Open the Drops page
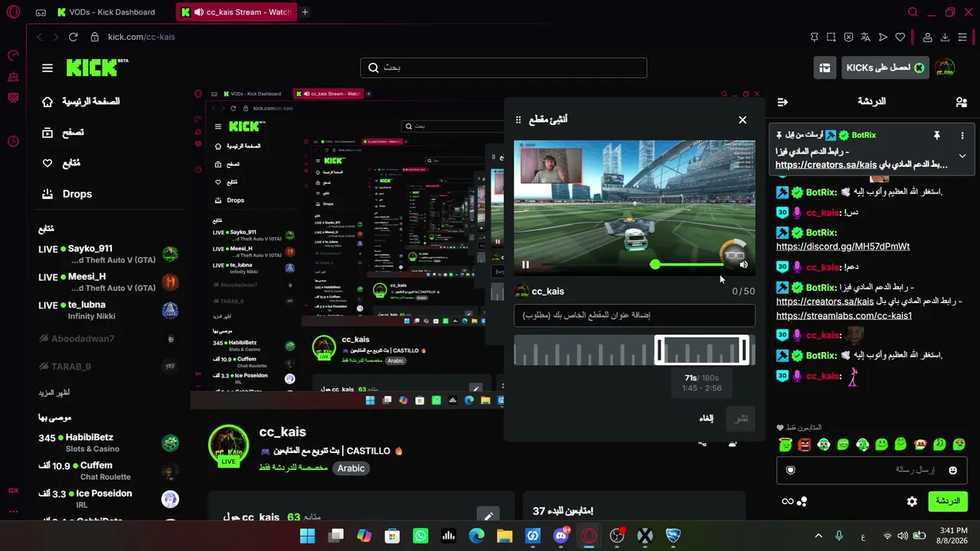Screen dimensions: 980x551 67,194
